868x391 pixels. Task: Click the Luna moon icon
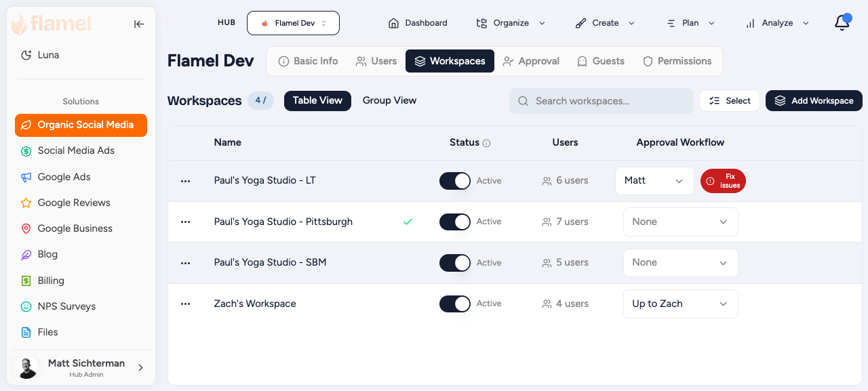26,55
